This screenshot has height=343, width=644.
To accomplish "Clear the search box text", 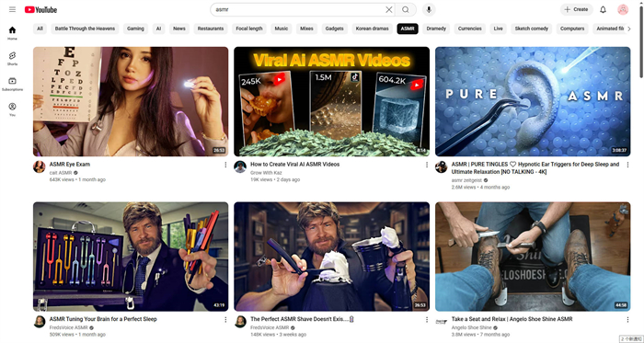I will pyautogui.click(x=388, y=9).
